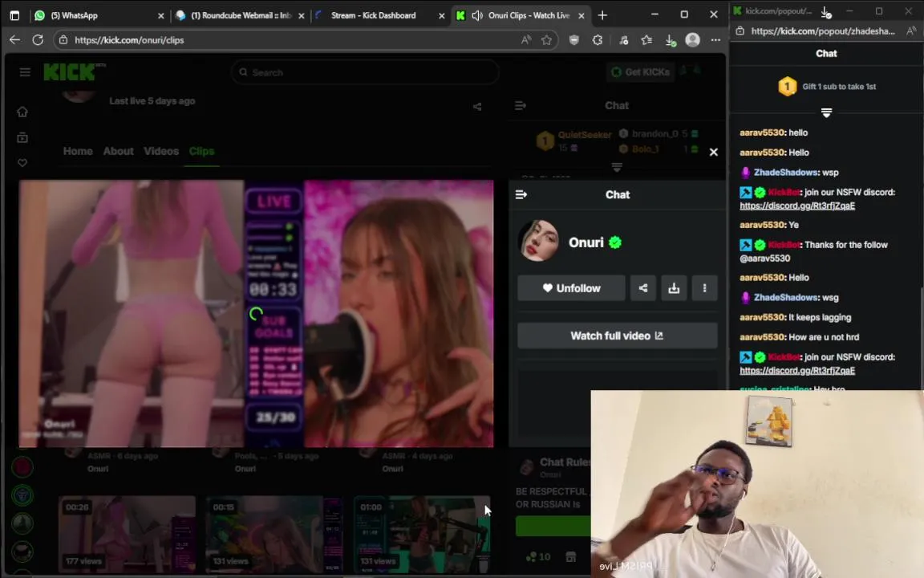Go to the Home icon in Kick sidebar
The image size is (924, 578).
22,112
